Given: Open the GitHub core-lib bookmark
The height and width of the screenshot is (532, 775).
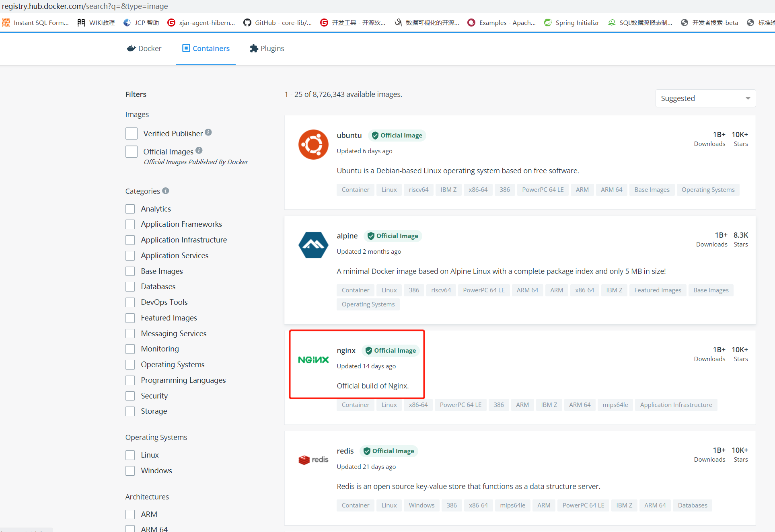Looking at the screenshot, I should point(278,23).
